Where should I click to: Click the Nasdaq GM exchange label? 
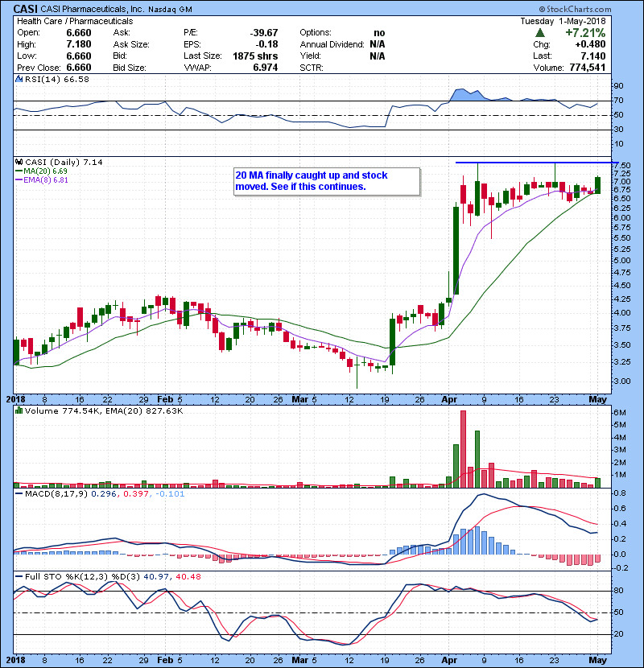coord(170,9)
